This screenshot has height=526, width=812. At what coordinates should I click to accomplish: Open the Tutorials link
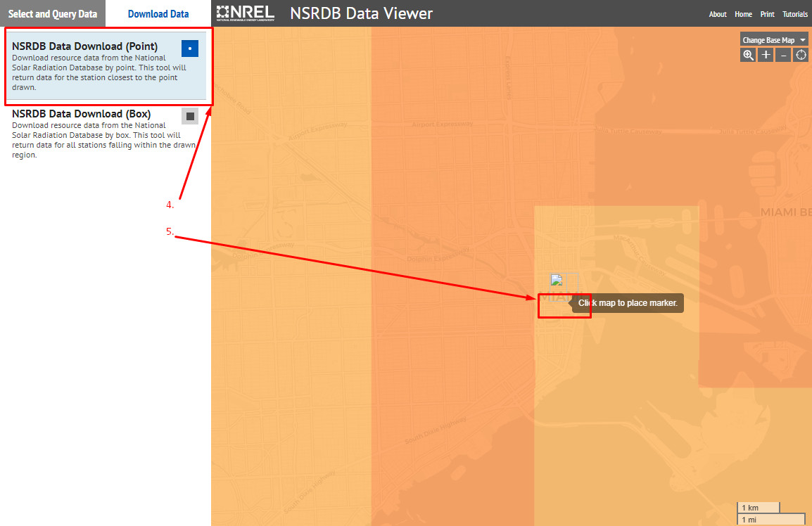(x=795, y=14)
